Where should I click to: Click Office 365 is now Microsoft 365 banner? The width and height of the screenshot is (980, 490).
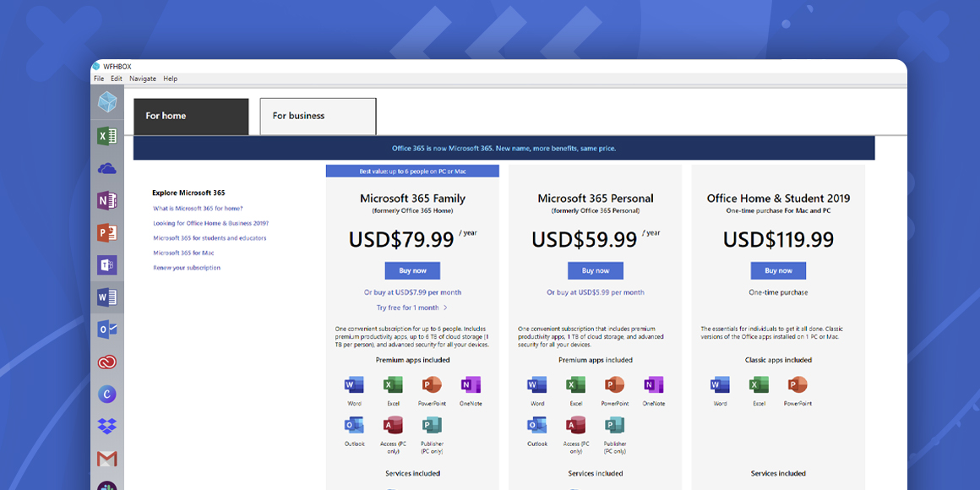click(x=504, y=149)
